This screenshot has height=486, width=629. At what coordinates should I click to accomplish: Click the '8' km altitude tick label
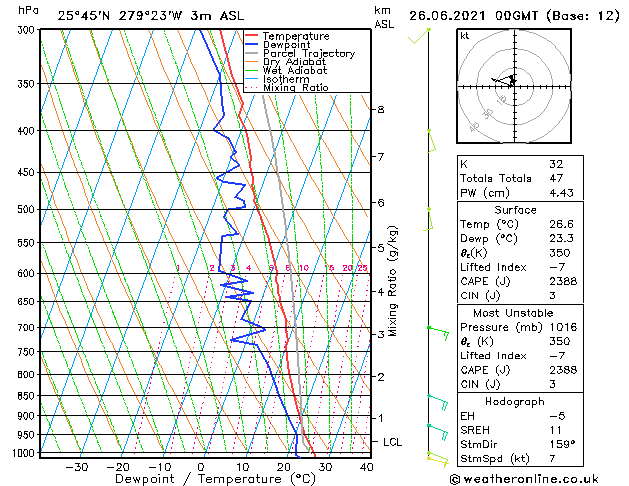pos(381,109)
